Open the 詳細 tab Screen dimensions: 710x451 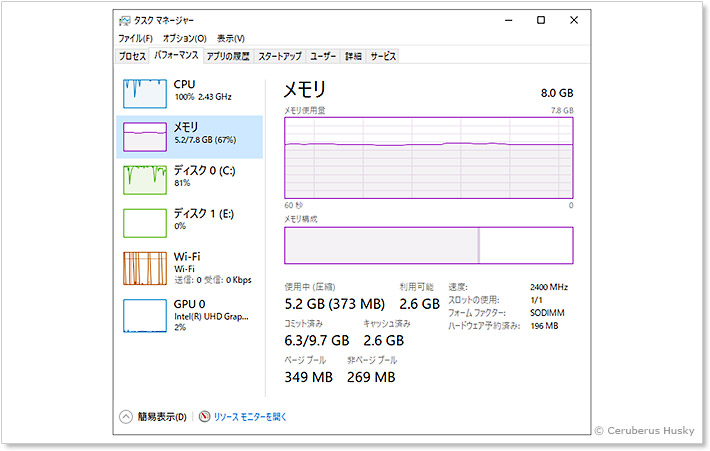(x=353, y=56)
